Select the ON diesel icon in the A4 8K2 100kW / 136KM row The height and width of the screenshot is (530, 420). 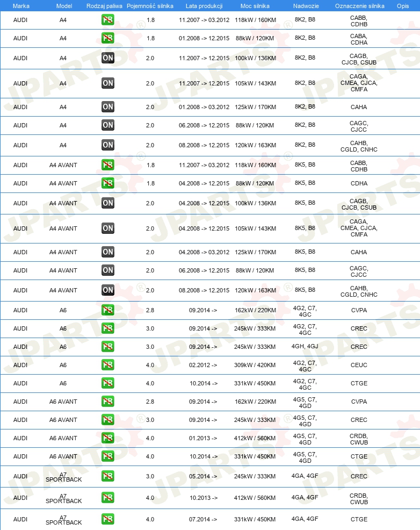click(x=108, y=58)
